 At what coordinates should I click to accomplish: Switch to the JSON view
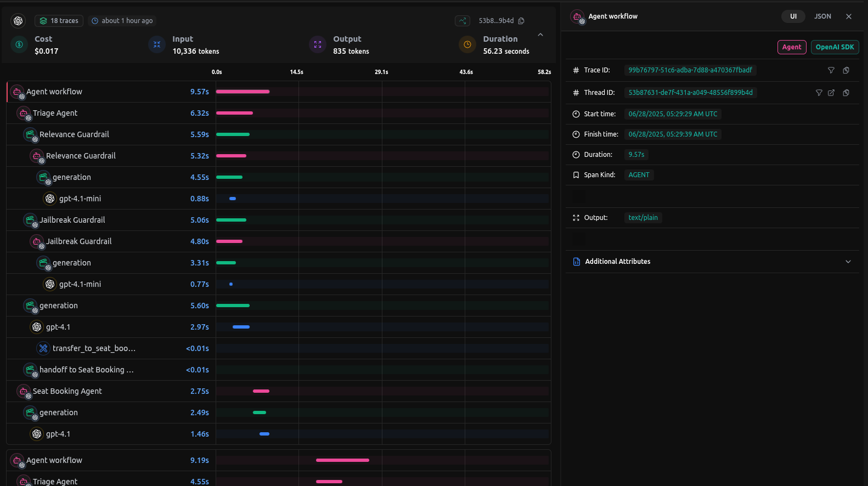pos(822,16)
